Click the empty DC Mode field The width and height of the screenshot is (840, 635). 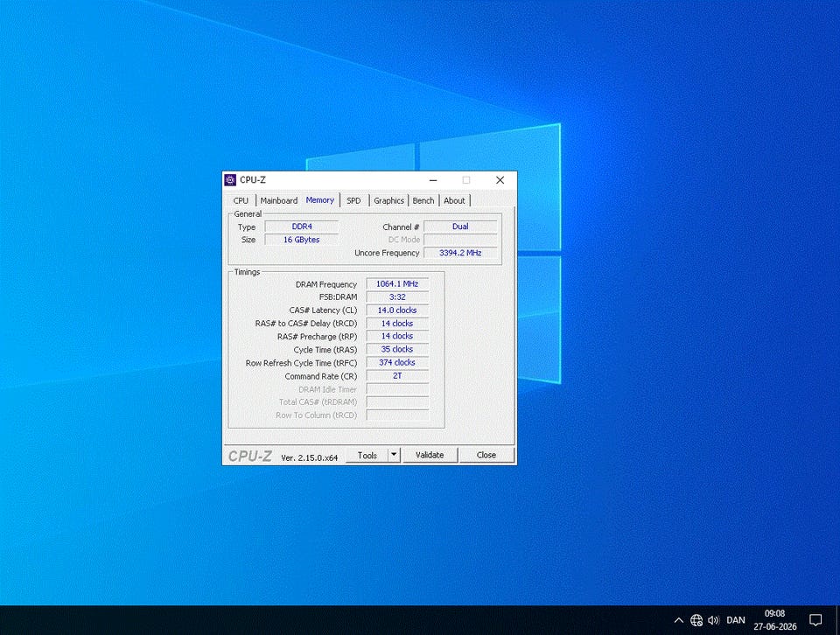pyautogui.click(x=460, y=240)
